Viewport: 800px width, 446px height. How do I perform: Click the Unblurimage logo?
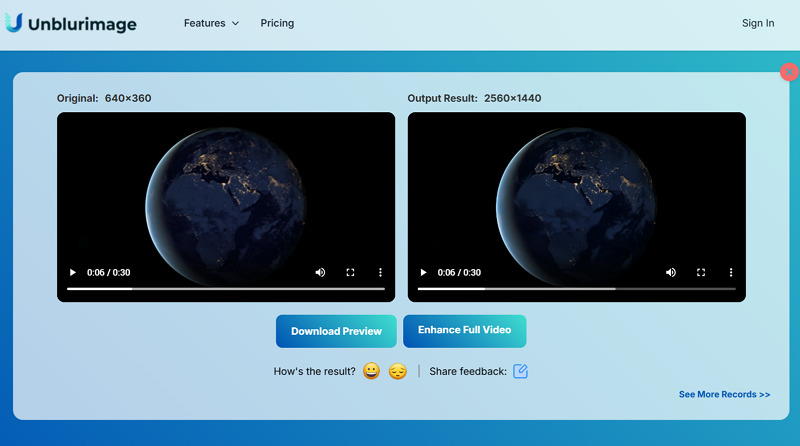(70, 23)
